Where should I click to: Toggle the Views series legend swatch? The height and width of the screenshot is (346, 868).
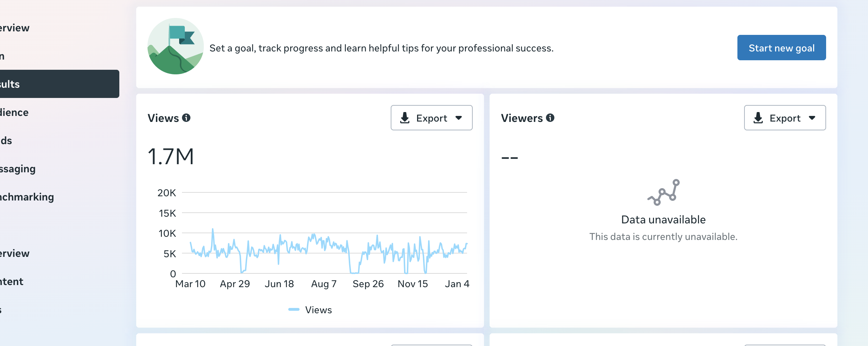(x=294, y=310)
